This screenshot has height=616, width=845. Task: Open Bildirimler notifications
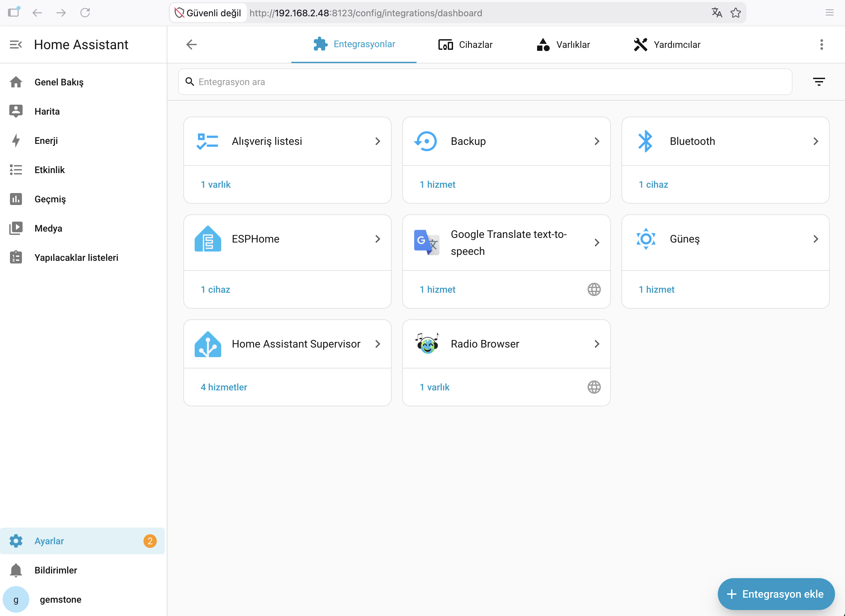[x=82, y=570]
